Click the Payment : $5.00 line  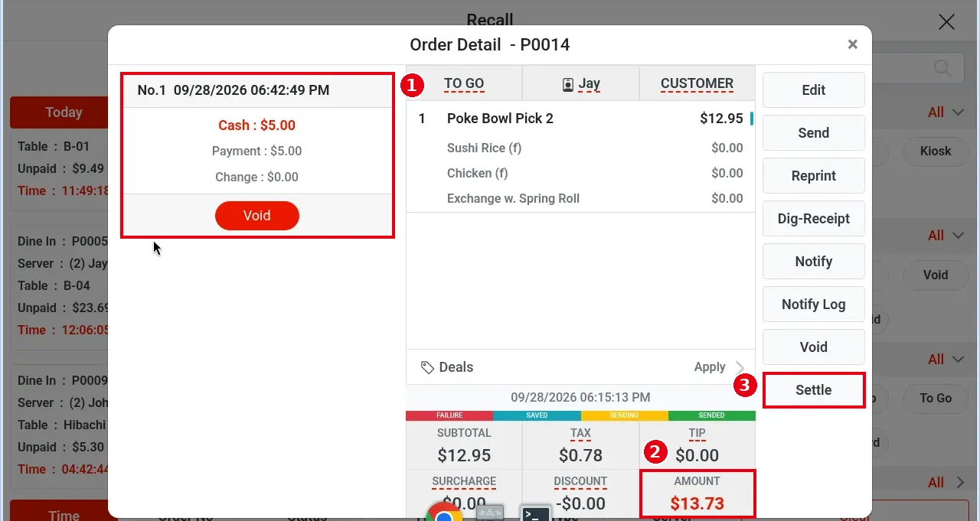[257, 151]
